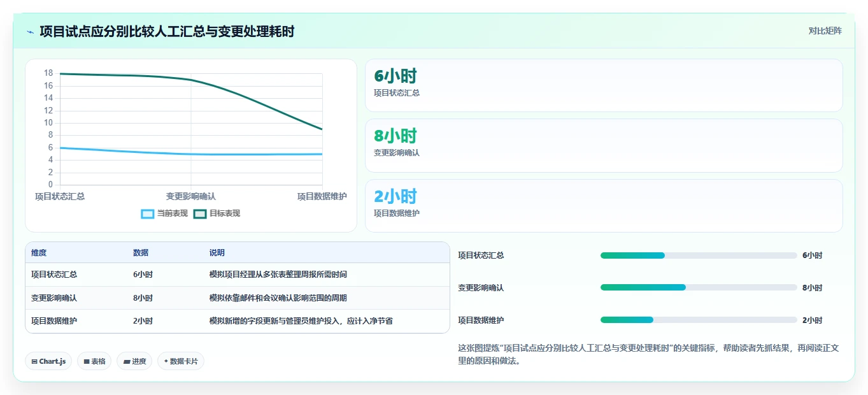This screenshot has width=868, height=395.
Task: Click the 项目状态汇总 progress bar
Action: (x=699, y=255)
